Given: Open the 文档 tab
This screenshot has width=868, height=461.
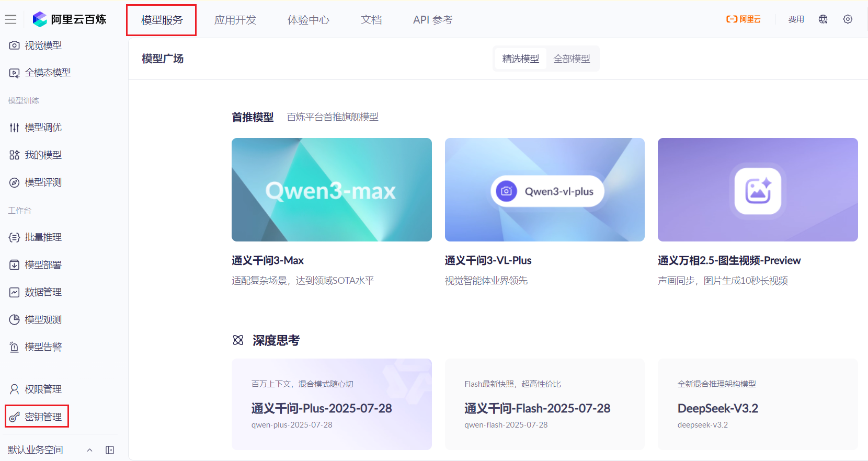Looking at the screenshot, I should (371, 20).
